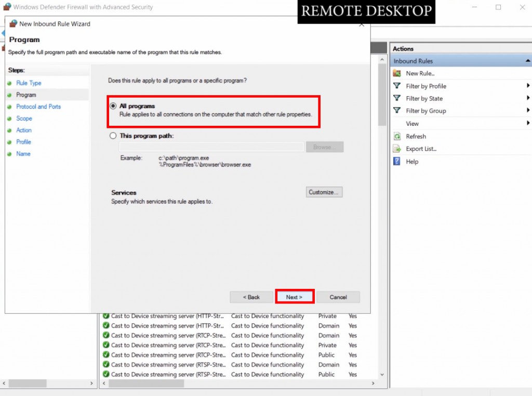
Task: Click the rules list horizontal scrollbar thumb
Action: click(146, 384)
